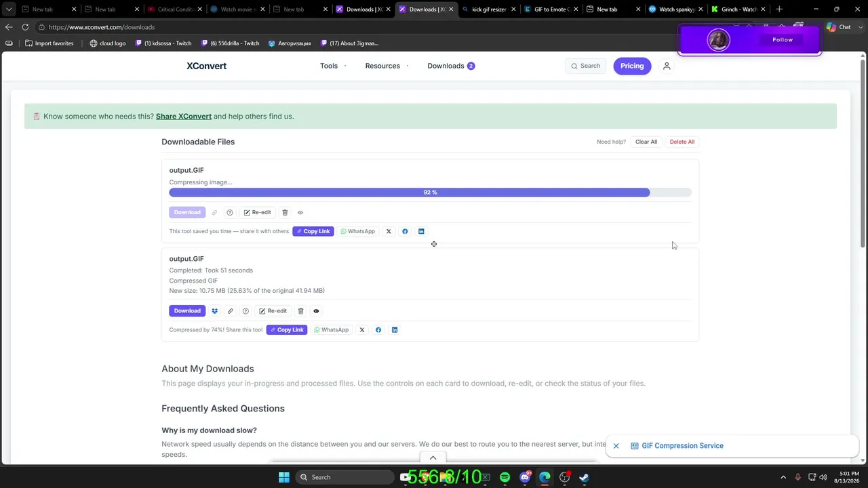868x488 pixels.
Task: Share on X from the compressing file card
Action: point(389,232)
